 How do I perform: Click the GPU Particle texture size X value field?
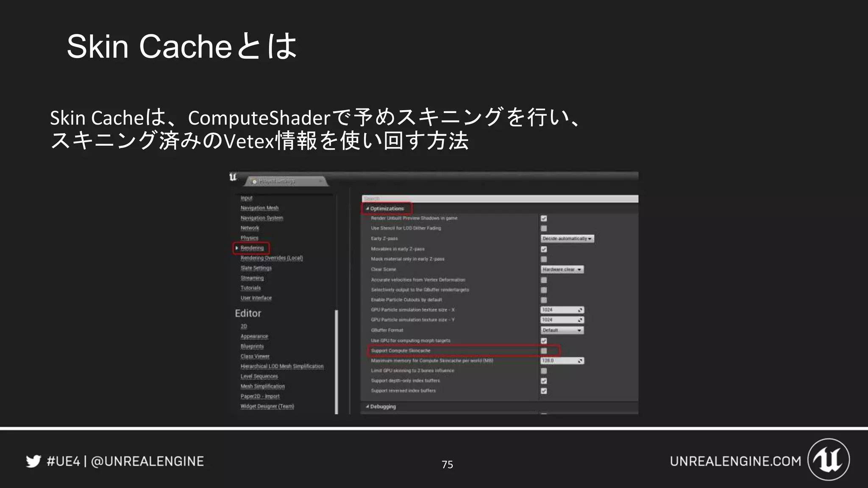[x=562, y=310]
